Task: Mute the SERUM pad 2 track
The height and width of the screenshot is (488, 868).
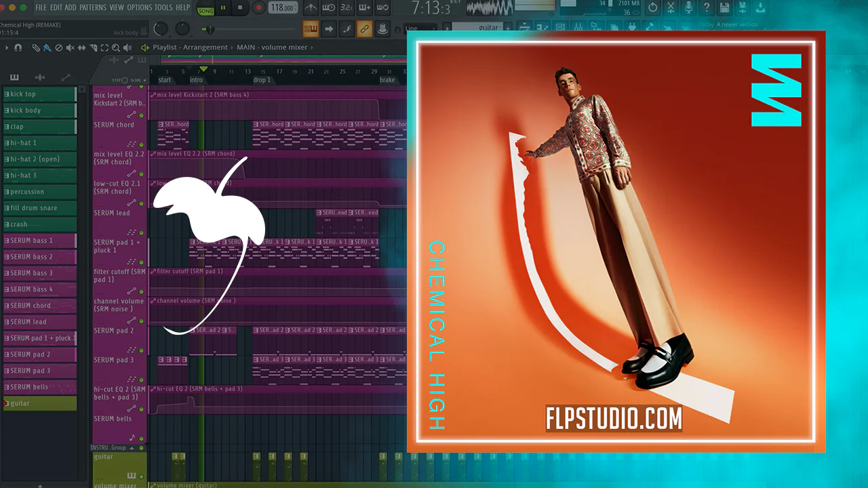Action: (142, 350)
